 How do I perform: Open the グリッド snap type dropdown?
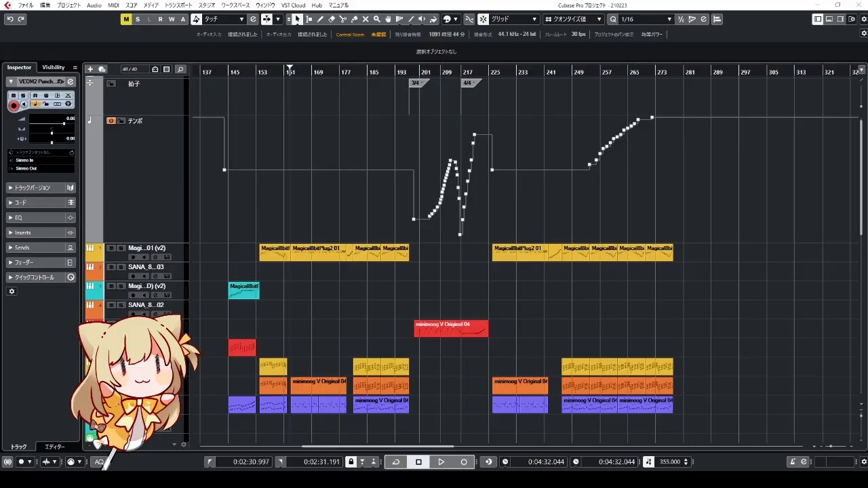click(x=513, y=19)
